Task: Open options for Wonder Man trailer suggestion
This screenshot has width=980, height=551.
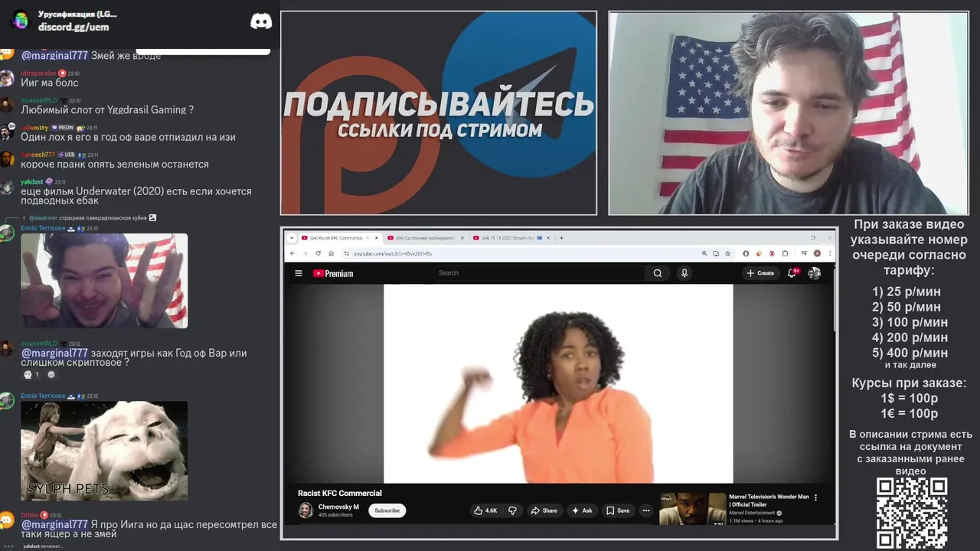Action: point(815,497)
